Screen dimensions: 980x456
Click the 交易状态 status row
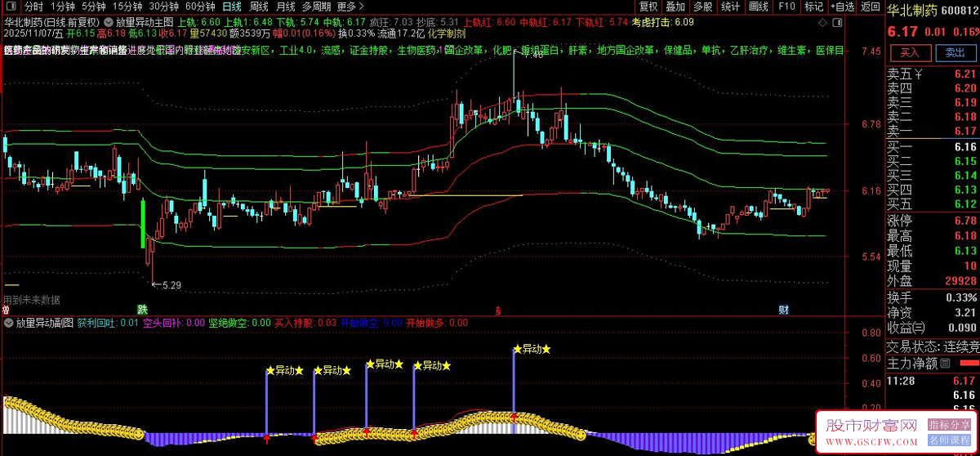(x=933, y=346)
